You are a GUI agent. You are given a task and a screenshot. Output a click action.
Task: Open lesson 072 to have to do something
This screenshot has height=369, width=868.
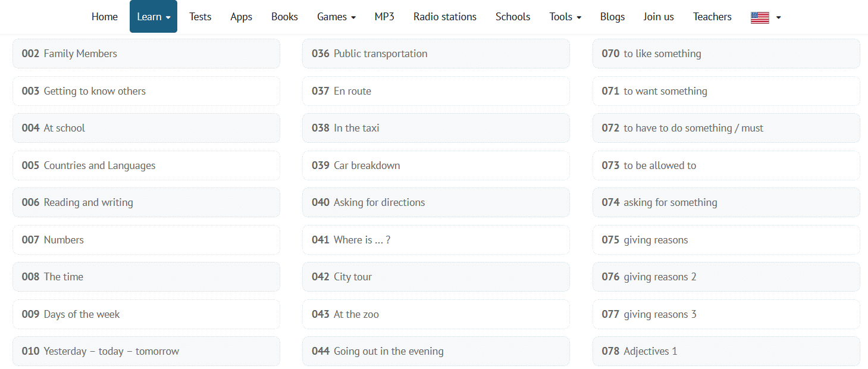(x=726, y=128)
